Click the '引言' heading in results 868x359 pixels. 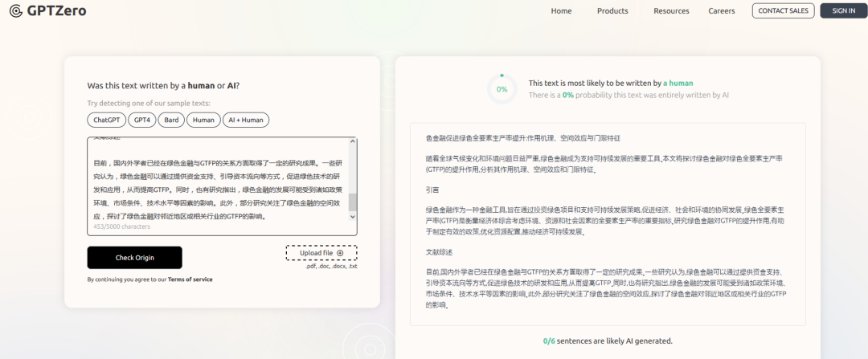(432, 190)
